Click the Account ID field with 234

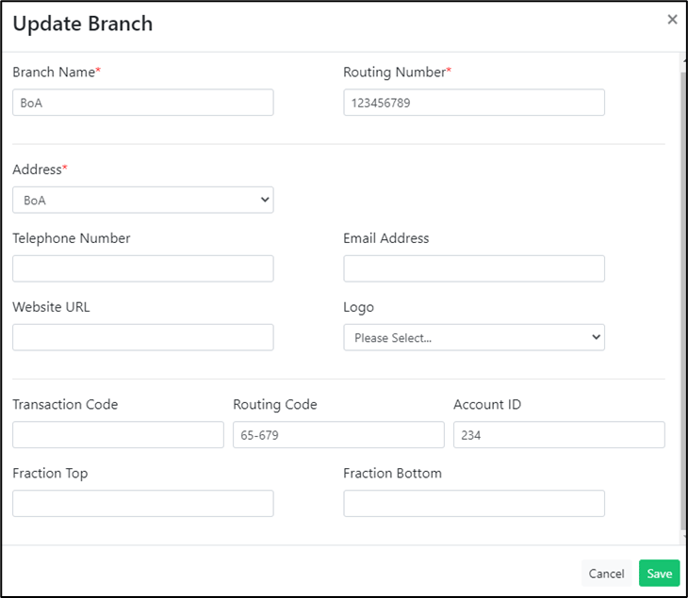point(559,435)
